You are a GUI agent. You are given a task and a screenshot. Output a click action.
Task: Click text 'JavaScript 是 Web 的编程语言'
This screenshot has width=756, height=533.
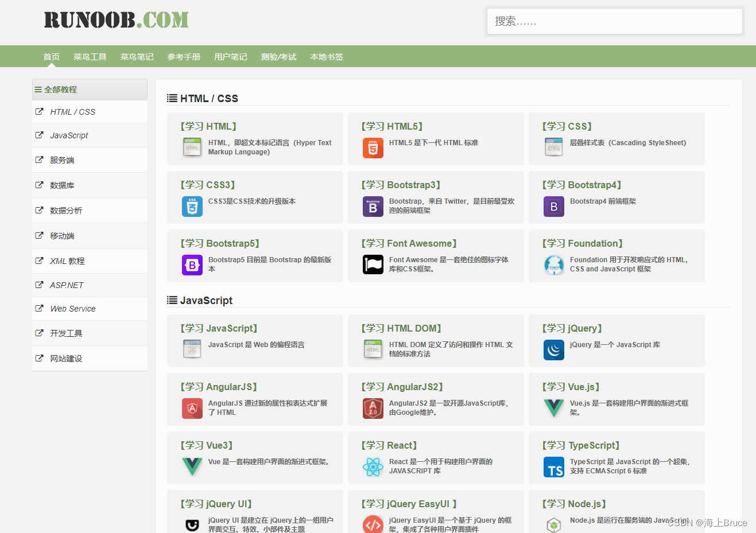point(257,345)
